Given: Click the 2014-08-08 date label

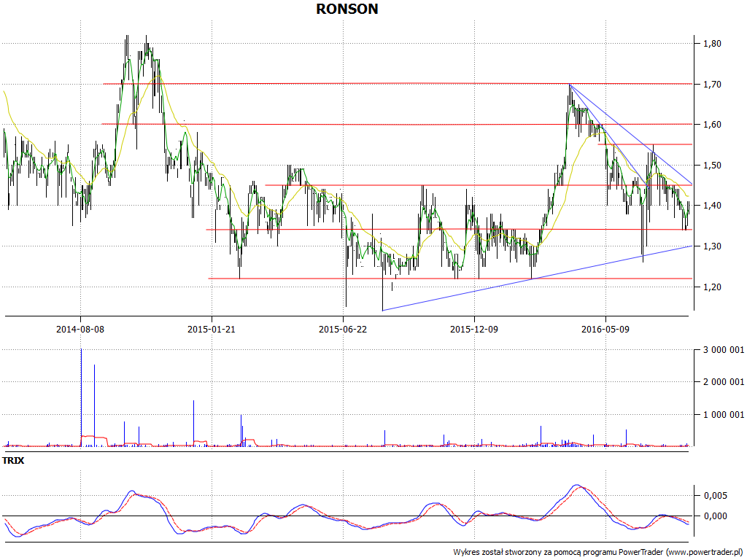Looking at the screenshot, I should click(80, 329).
